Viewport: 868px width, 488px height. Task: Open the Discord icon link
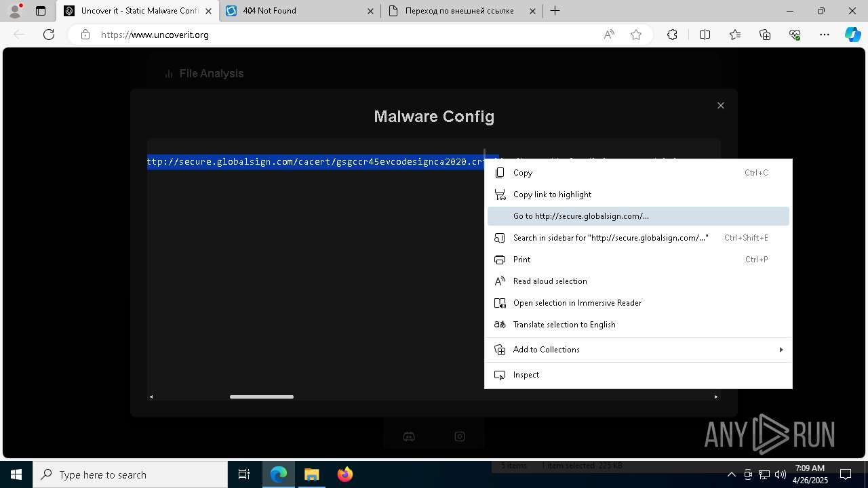coord(409,436)
